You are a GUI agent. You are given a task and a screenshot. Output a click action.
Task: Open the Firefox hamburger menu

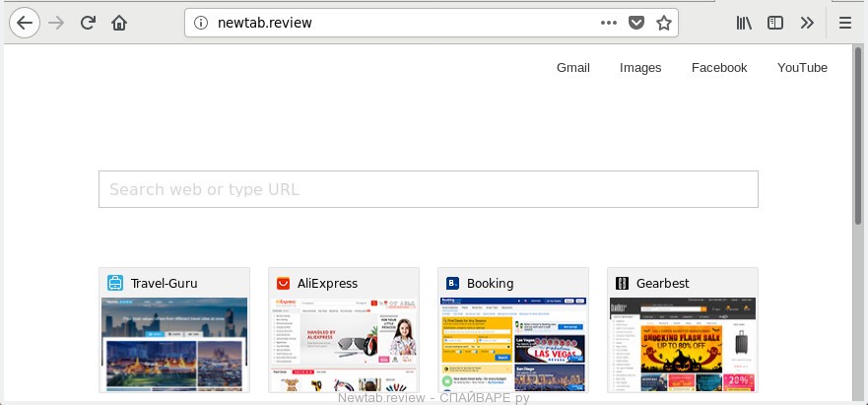pyautogui.click(x=844, y=23)
